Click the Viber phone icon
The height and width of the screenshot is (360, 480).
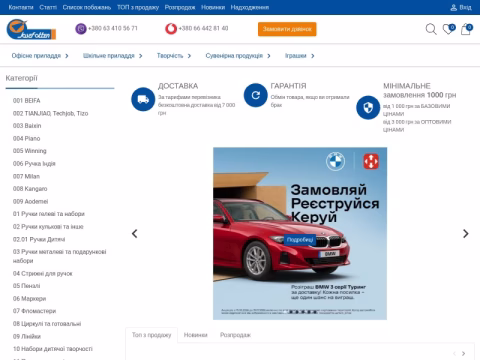(x=81, y=29)
